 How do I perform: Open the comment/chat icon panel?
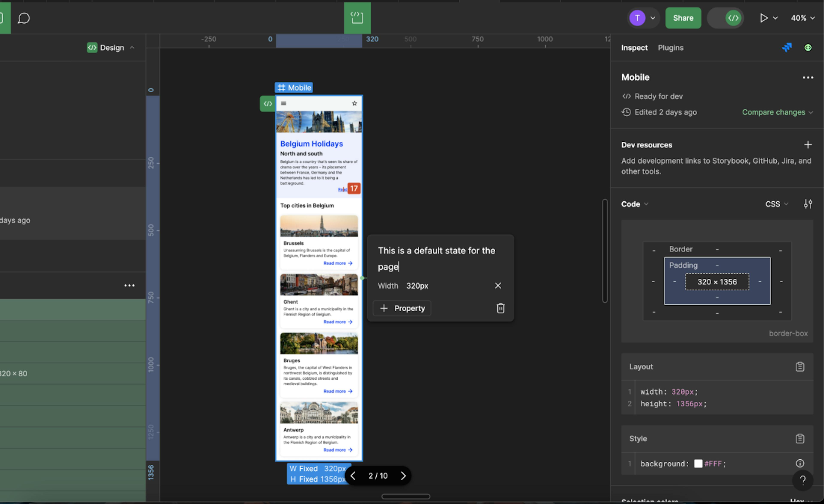24,17
